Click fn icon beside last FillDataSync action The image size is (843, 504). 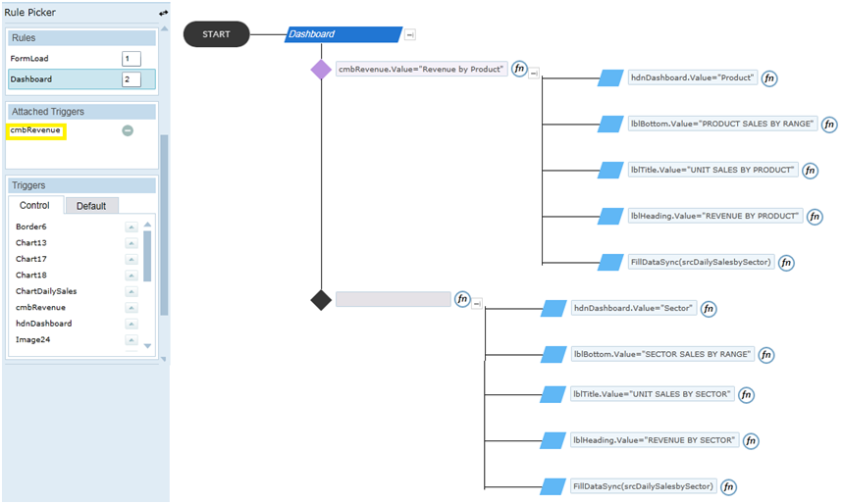pyautogui.click(x=728, y=487)
